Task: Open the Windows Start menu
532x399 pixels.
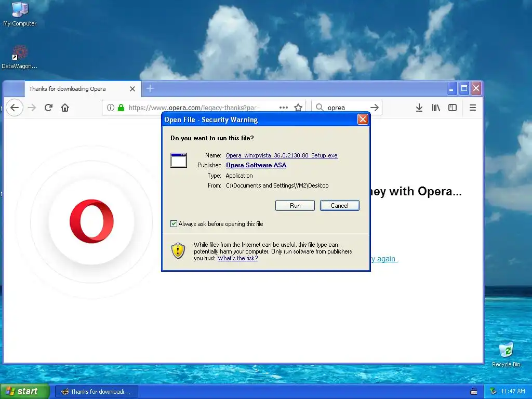Action: (x=24, y=391)
